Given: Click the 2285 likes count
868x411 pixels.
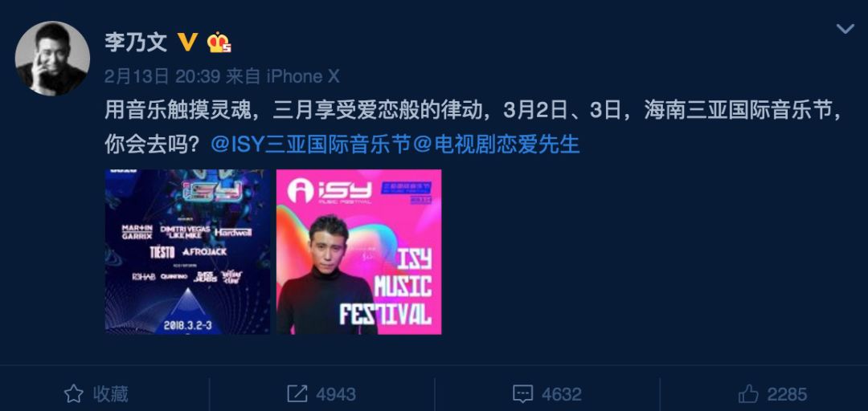Looking at the screenshot, I should (x=787, y=394).
